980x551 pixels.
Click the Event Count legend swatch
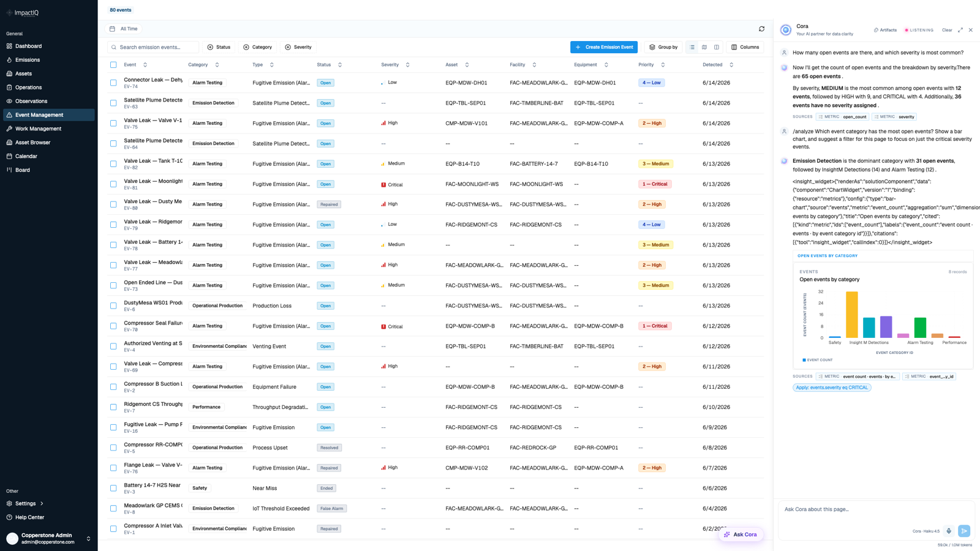804,360
